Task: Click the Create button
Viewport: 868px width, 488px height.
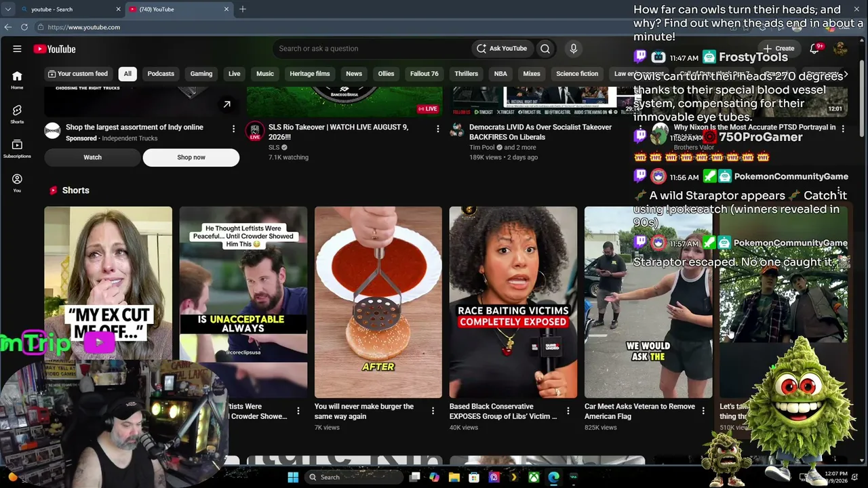Action: [x=778, y=49]
